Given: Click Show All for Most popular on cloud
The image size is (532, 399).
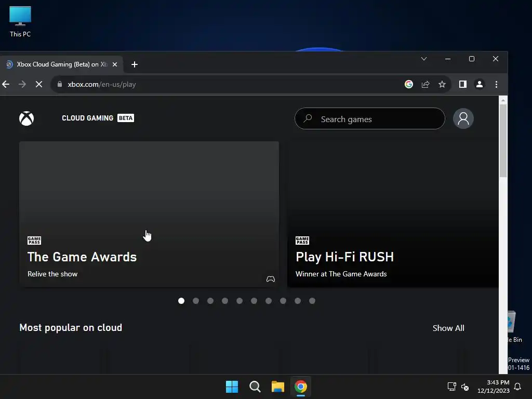Looking at the screenshot, I should 448,328.
